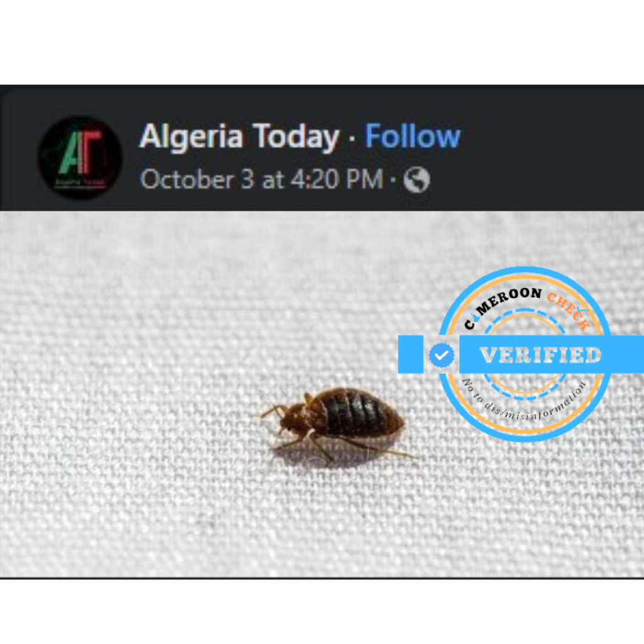Click the dot separator before Follow

tap(352, 138)
